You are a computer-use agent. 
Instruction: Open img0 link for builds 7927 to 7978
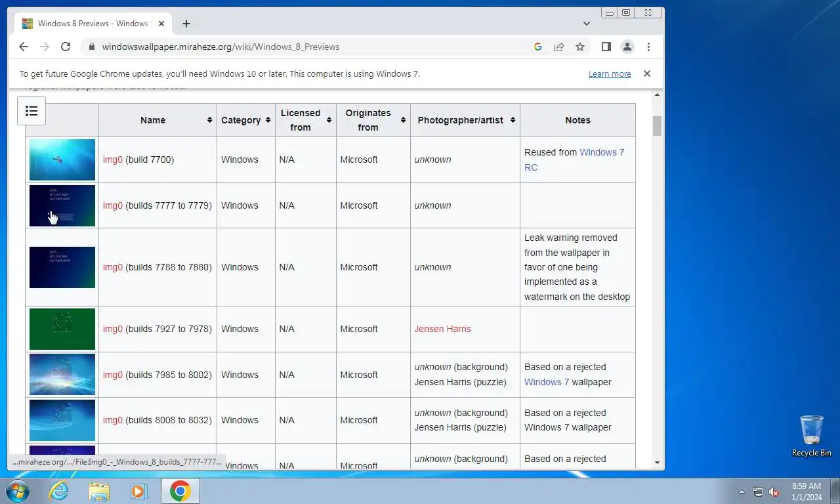113,329
